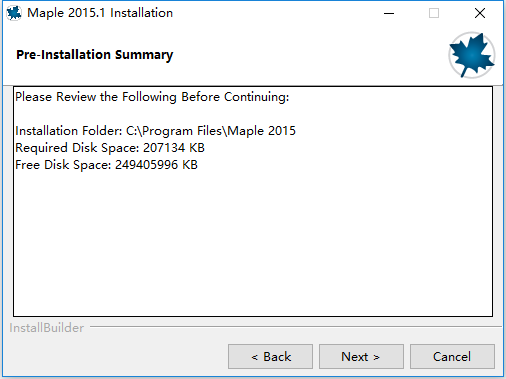
Task: Select the Required Disk Space line
Action: coord(110,148)
